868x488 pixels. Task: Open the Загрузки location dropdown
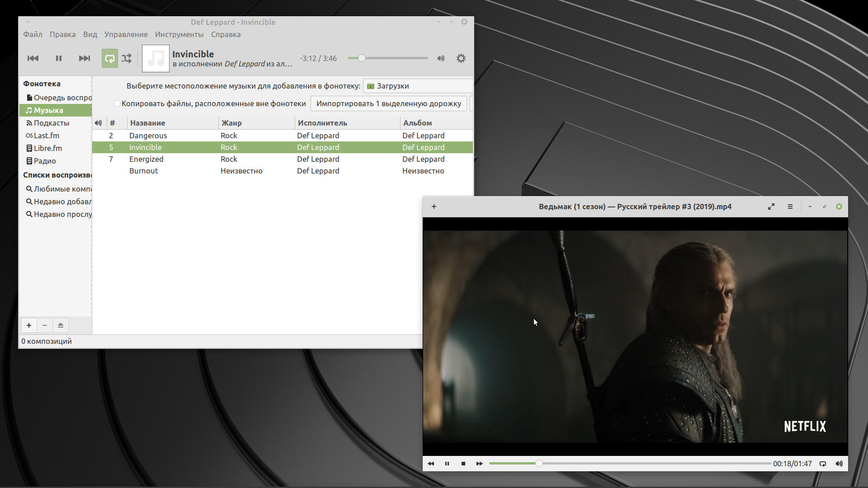tap(418, 86)
